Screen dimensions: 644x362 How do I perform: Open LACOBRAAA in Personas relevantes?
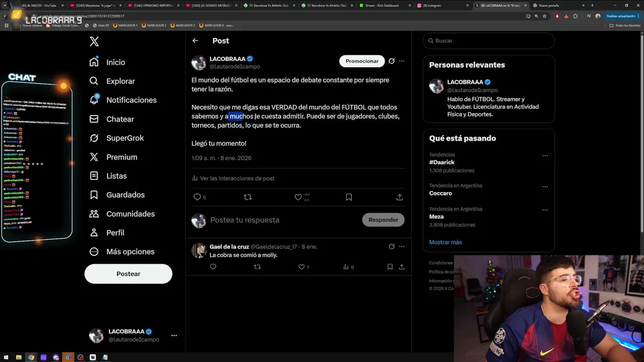465,82
